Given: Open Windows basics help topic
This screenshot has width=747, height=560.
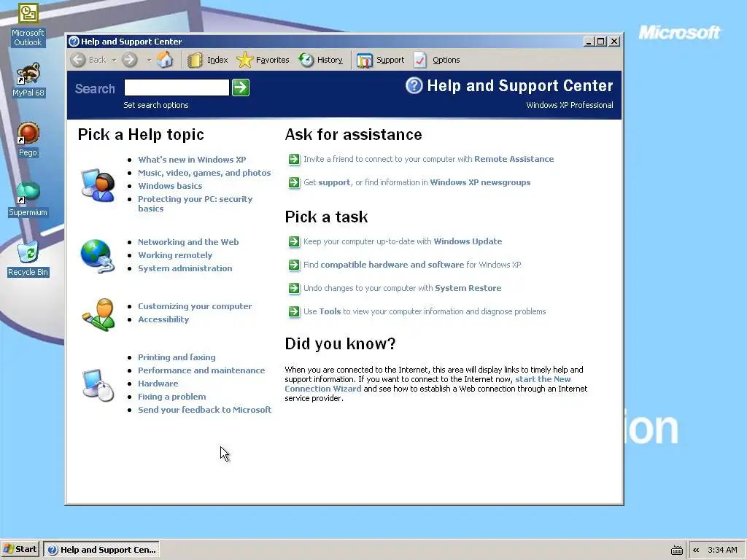Looking at the screenshot, I should (170, 186).
